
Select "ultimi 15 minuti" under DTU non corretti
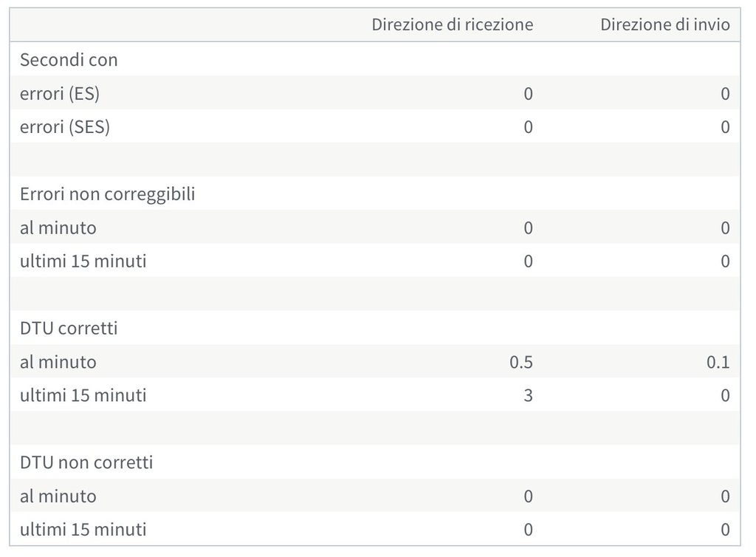pyautogui.click(x=83, y=529)
